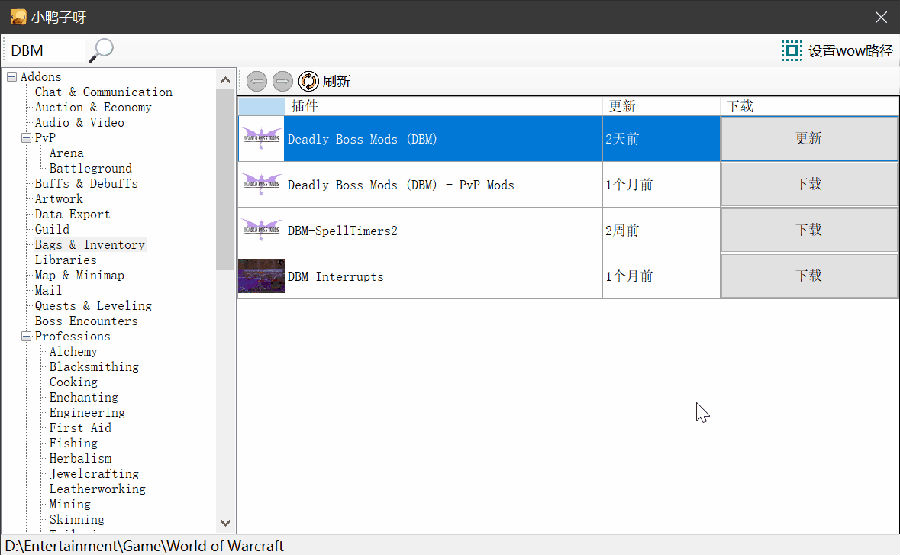Collapse the Addons tree root

pyautogui.click(x=11, y=76)
